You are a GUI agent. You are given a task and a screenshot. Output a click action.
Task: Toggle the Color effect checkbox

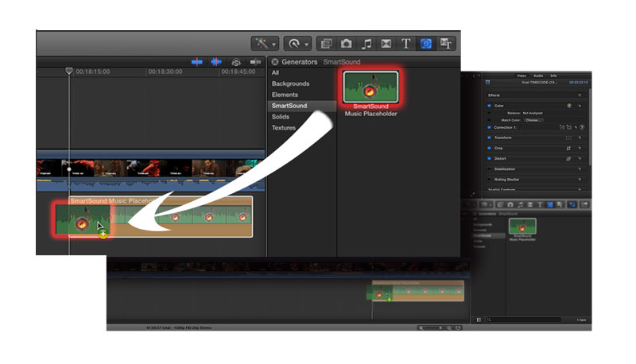(x=489, y=106)
